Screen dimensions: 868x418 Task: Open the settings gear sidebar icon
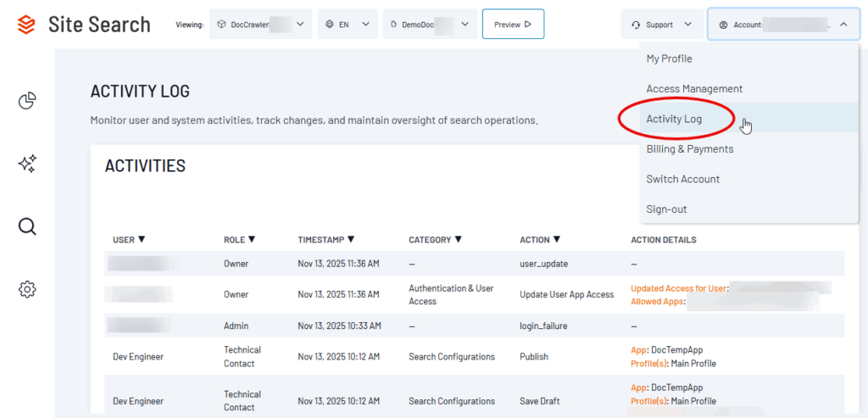click(27, 290)
